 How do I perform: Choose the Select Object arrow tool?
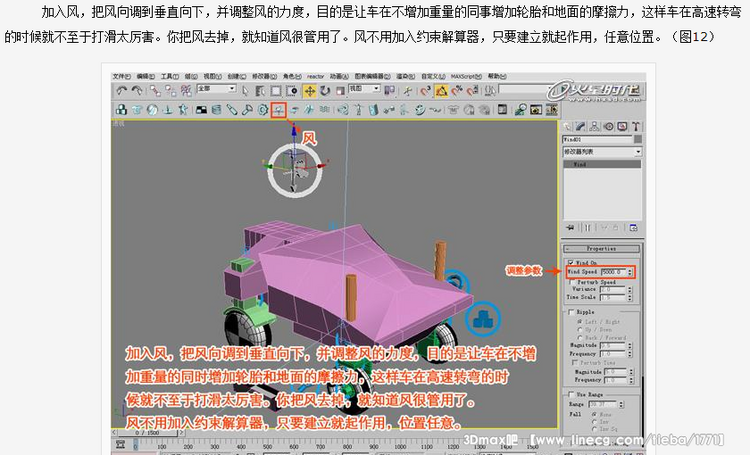click(245, 90)
